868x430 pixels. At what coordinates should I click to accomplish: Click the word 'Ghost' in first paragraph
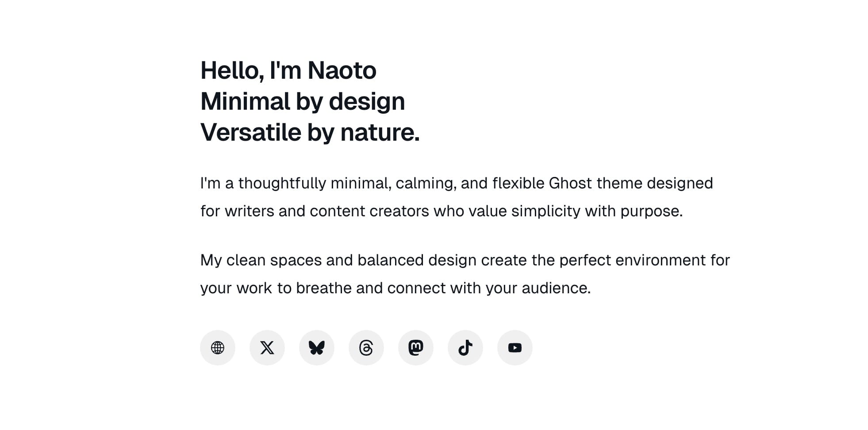click(x=570, y=183)
